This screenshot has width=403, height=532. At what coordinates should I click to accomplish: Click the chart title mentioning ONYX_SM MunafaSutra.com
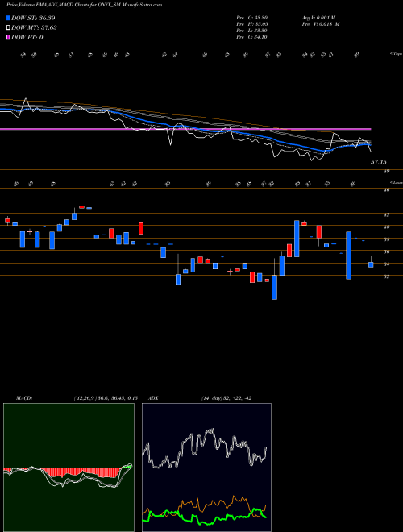(x=84, y=5)
